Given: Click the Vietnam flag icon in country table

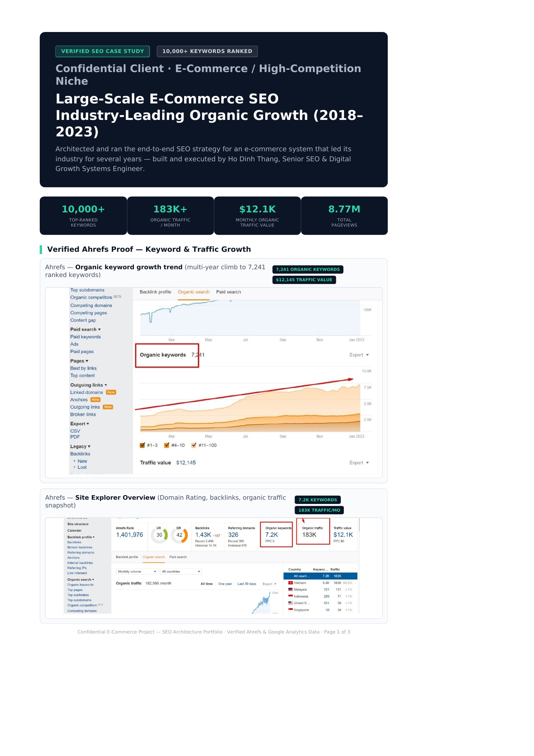Looking at the screenshot, I should click(290, 583).
